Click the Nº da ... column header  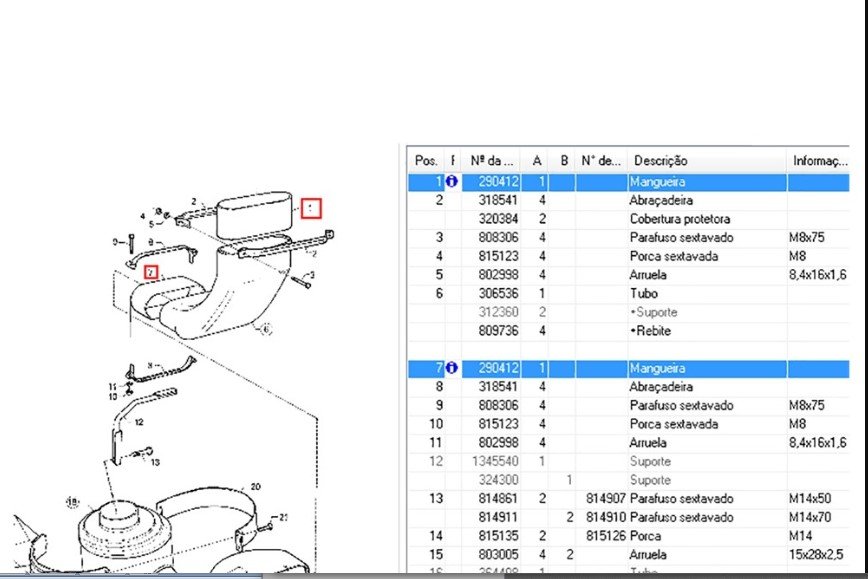click(492, 161)
